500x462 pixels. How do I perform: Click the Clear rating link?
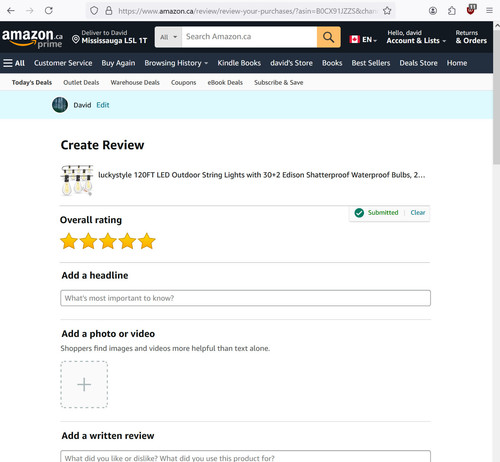418,213
